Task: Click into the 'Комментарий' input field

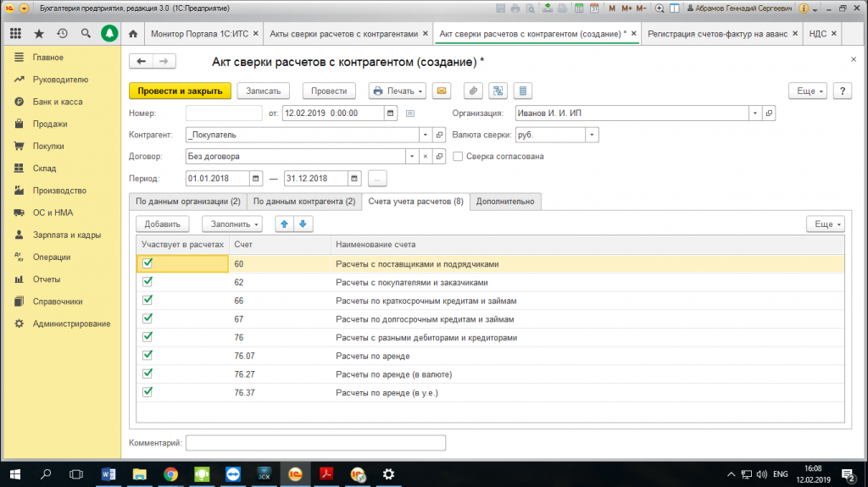Action: (314, 442)
